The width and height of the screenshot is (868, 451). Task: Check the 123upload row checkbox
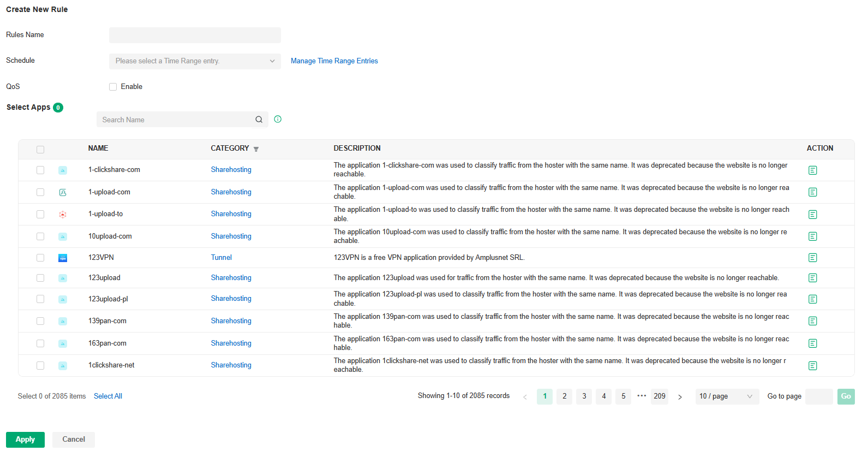point(40,278)
